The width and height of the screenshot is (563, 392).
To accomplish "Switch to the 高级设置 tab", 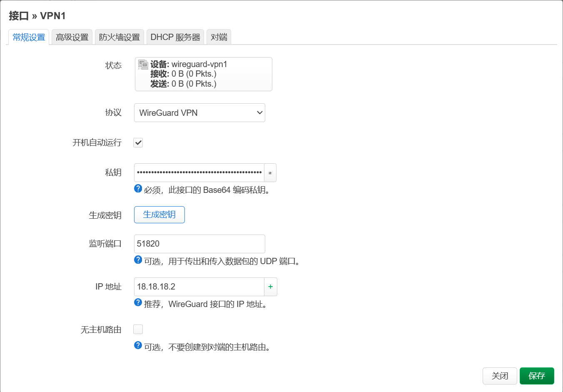I will 72,37.
